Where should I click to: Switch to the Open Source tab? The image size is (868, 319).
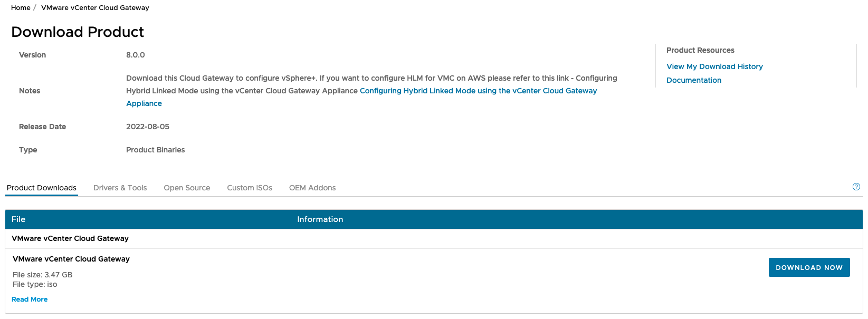[x=187, y=188]
